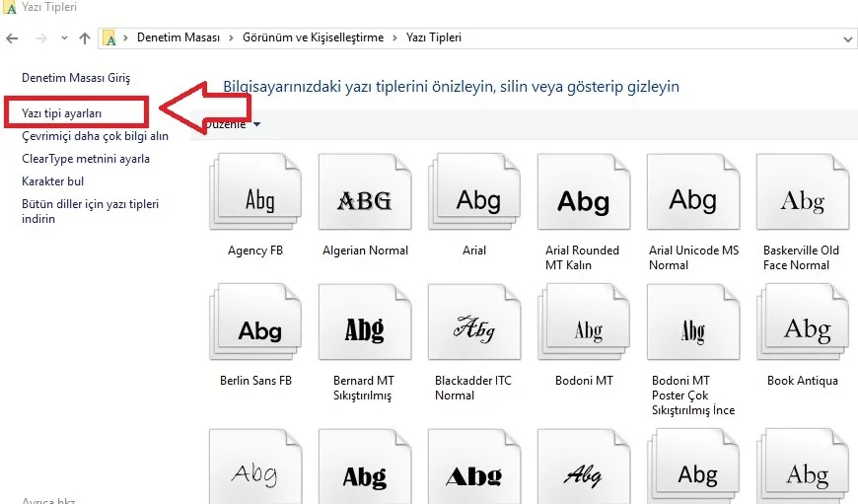Screen dimensions: 858x504
Task: Click the ClearType metnini ayarla link
Action: point(86,159)
